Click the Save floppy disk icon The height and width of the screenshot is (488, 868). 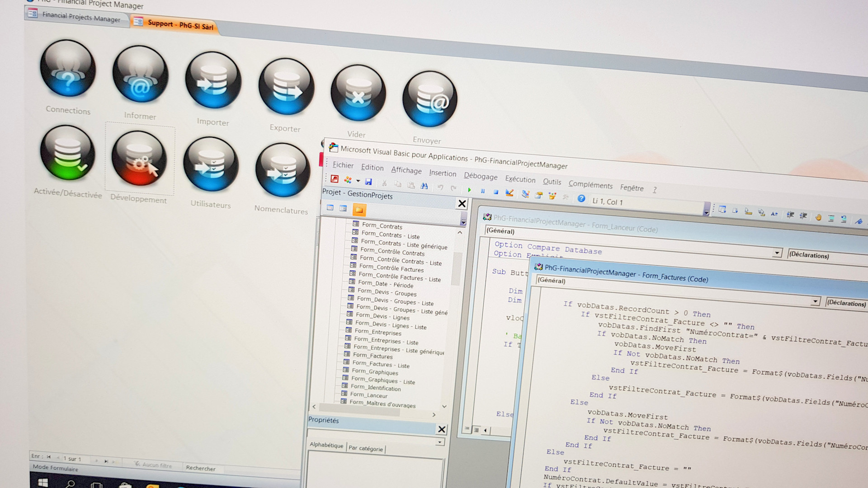tap(368, 182)
